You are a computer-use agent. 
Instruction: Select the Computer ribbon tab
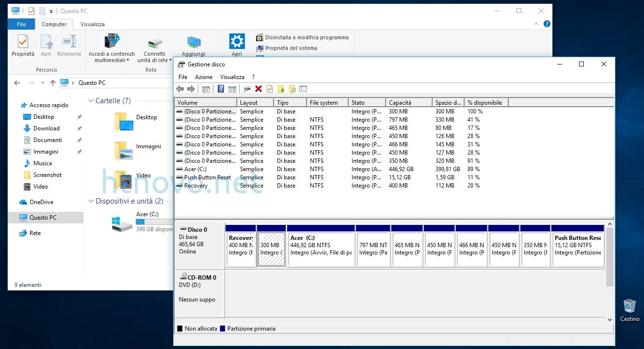tap(54, 24)
